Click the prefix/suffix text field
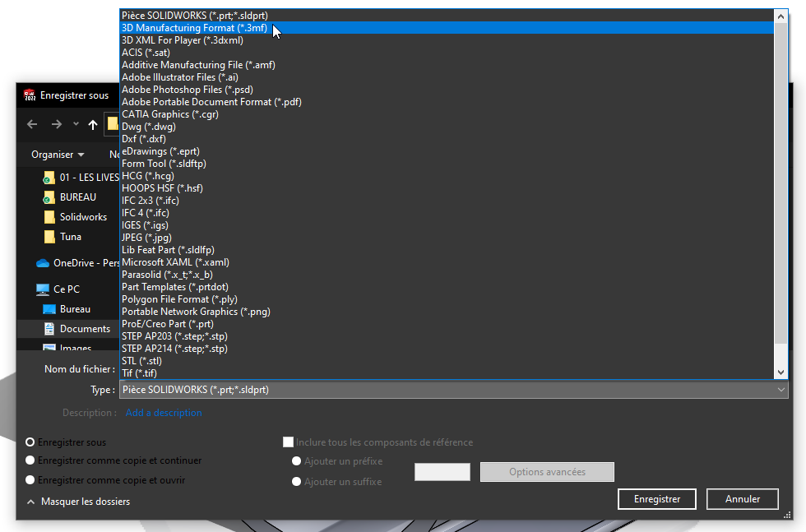Viewport: 806px width, 532px height. (x=442, y=472)
